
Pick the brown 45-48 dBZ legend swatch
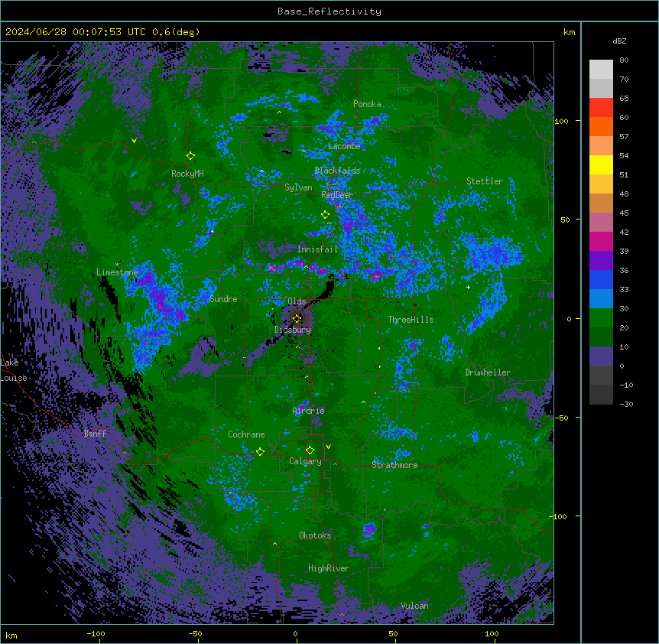[x=601, y=203]
